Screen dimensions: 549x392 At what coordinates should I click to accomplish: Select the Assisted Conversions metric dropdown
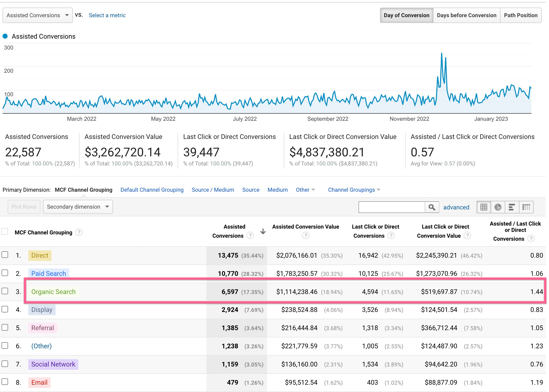tap(36, 15)
